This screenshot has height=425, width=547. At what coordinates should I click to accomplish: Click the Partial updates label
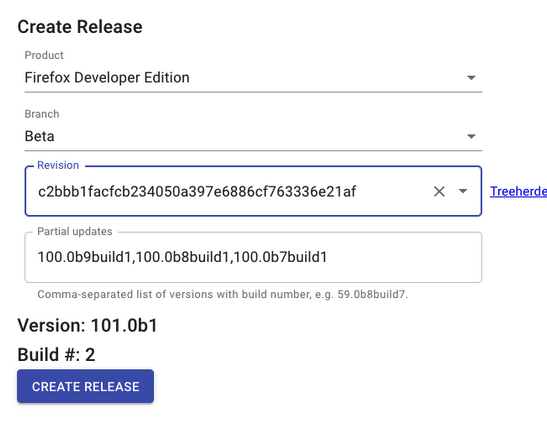(75, 231)
